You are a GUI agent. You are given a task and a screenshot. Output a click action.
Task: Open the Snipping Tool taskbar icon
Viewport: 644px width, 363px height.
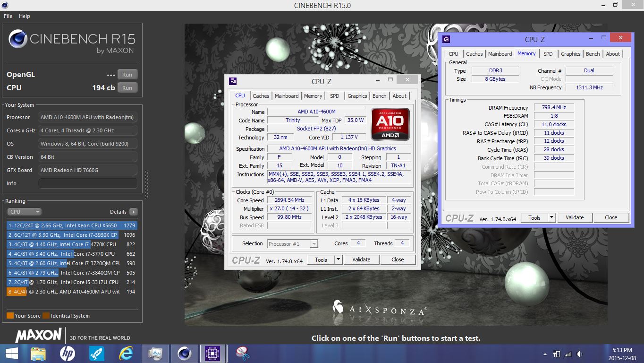[242, 353]
